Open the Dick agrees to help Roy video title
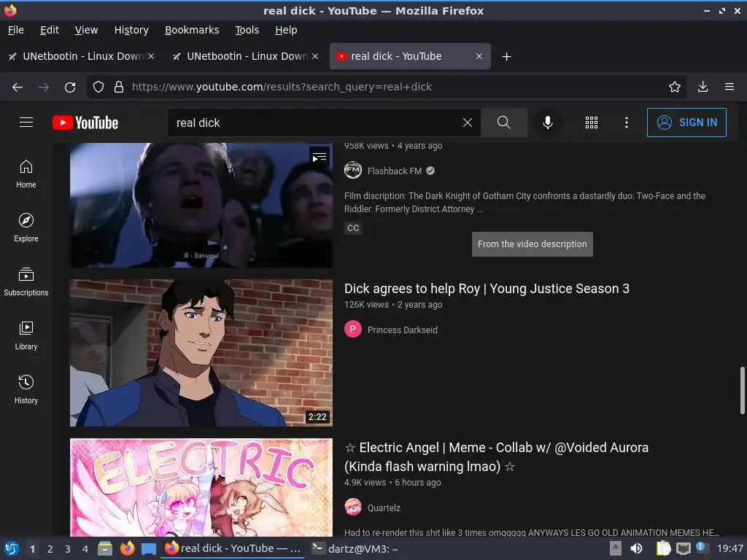Screen dimensions: 747x560 pos(487,289)
